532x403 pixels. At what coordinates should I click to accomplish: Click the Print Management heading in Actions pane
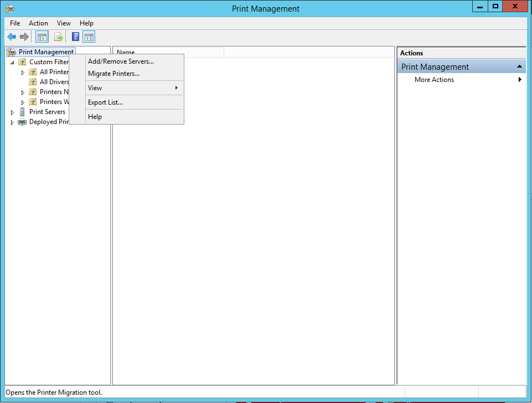click(435, 67)
